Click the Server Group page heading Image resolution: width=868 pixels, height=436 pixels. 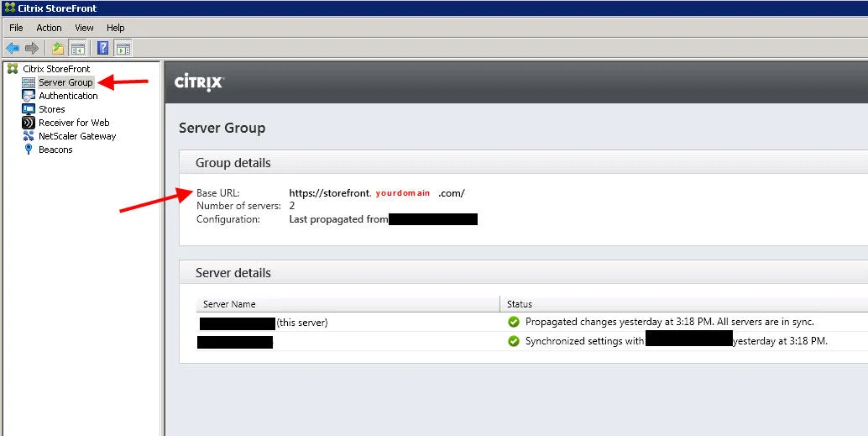click(x=222, y=128)
